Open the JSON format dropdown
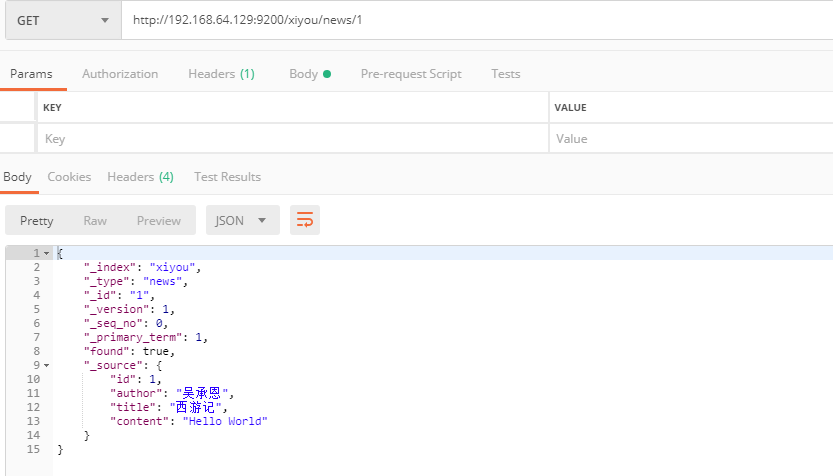Viewport: 833px width, 476px height. click(x=243, y=220)
